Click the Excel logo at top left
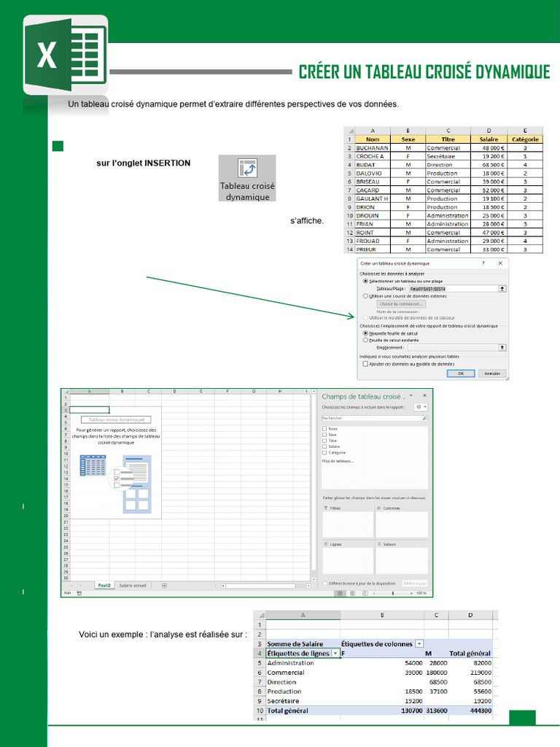 (64, 55)
